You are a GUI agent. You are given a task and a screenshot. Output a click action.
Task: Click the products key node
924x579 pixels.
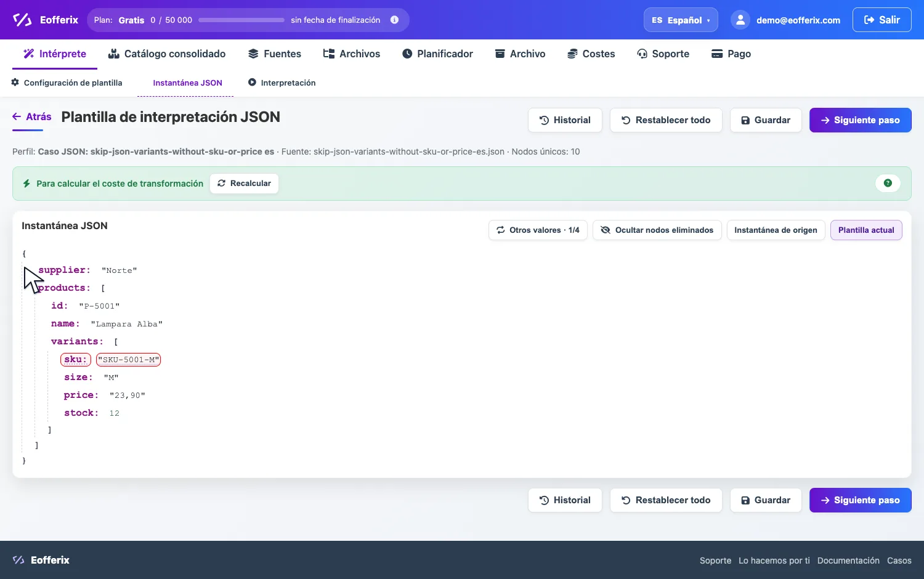(64, 288)
